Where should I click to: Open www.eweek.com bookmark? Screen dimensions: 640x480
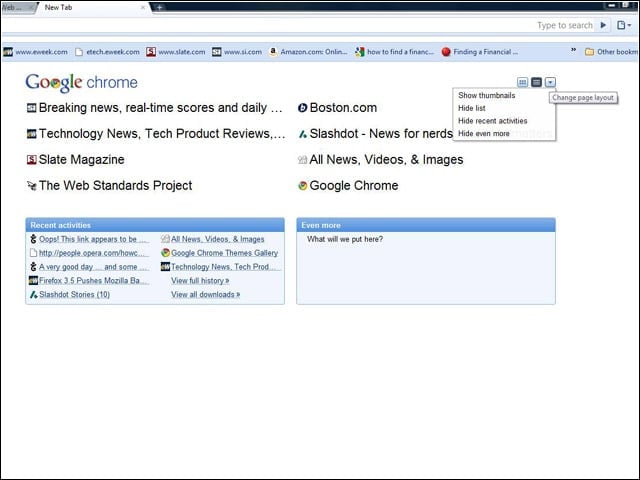pyautogui.click(x=36, y=52)
